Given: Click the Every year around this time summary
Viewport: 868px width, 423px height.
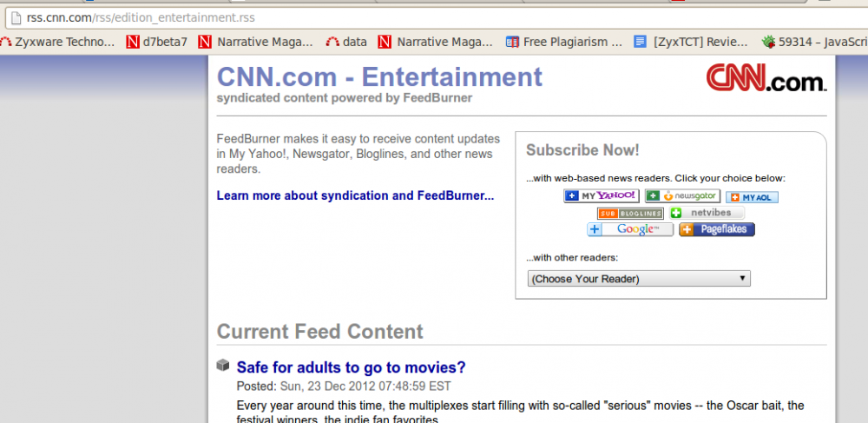Looking at the screenshot, I should coord(520,413).
